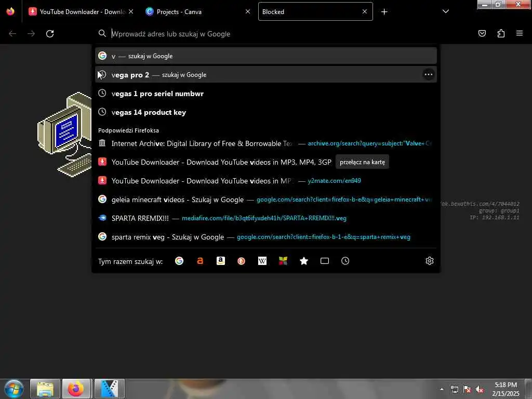Search this time with DuckDuckGo icon

[x=241, y=261]
